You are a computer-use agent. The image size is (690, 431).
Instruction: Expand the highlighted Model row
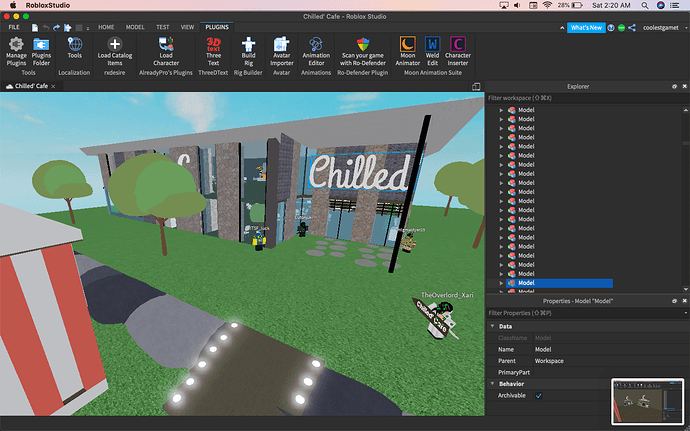[501, 283]
